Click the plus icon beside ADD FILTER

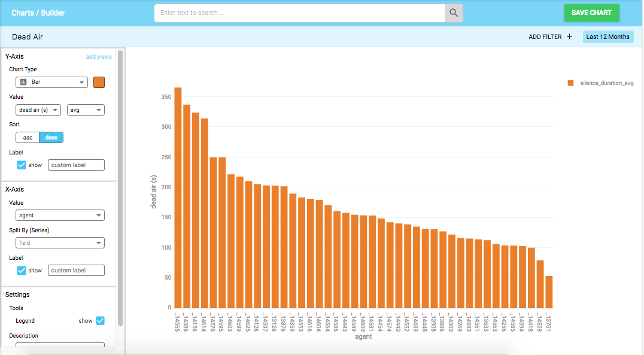[x=569, y=37]
